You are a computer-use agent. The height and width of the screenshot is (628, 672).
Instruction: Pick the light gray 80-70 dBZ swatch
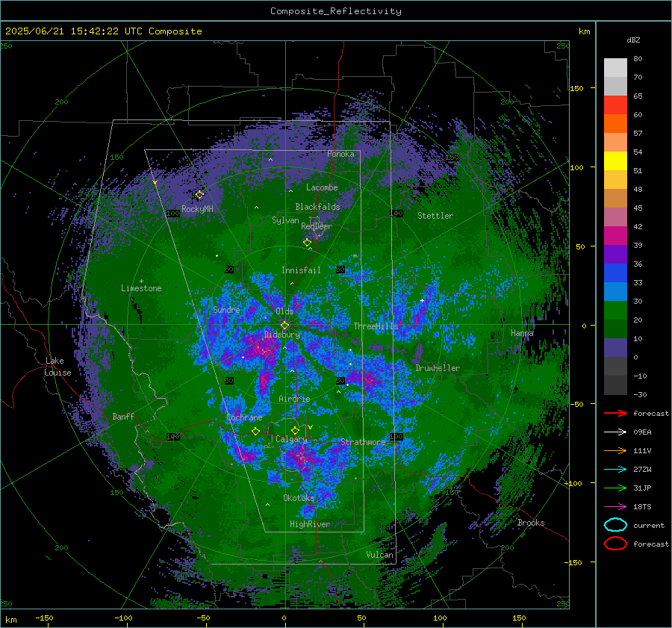(615, 68)
